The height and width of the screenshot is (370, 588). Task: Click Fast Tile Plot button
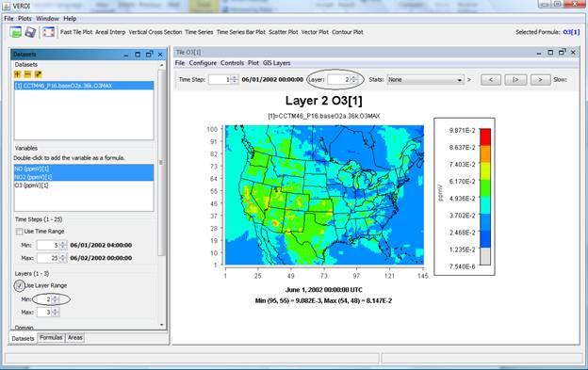point(76,32)
